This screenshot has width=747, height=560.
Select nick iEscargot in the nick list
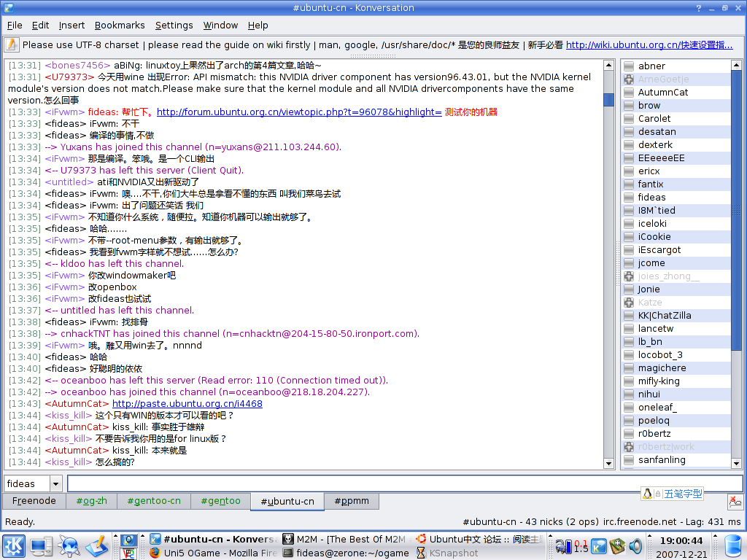point(676,250)
